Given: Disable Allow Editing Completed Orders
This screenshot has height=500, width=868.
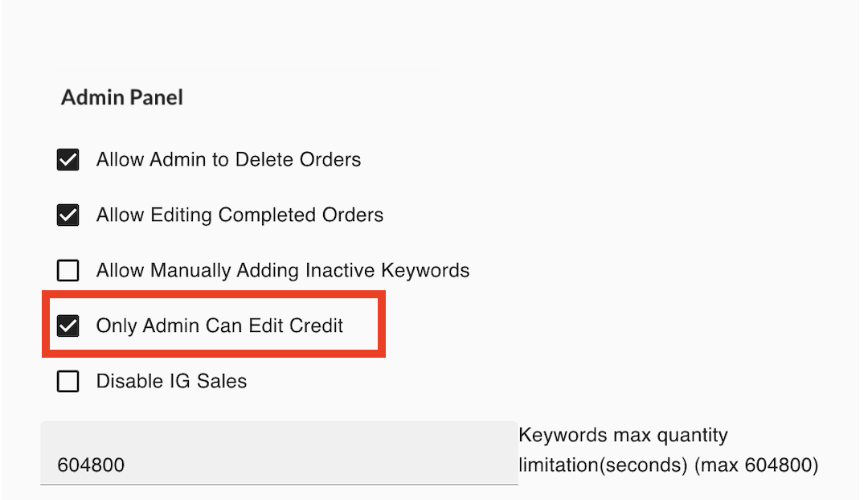Looking at the screenshot, I should coord(68,215).
